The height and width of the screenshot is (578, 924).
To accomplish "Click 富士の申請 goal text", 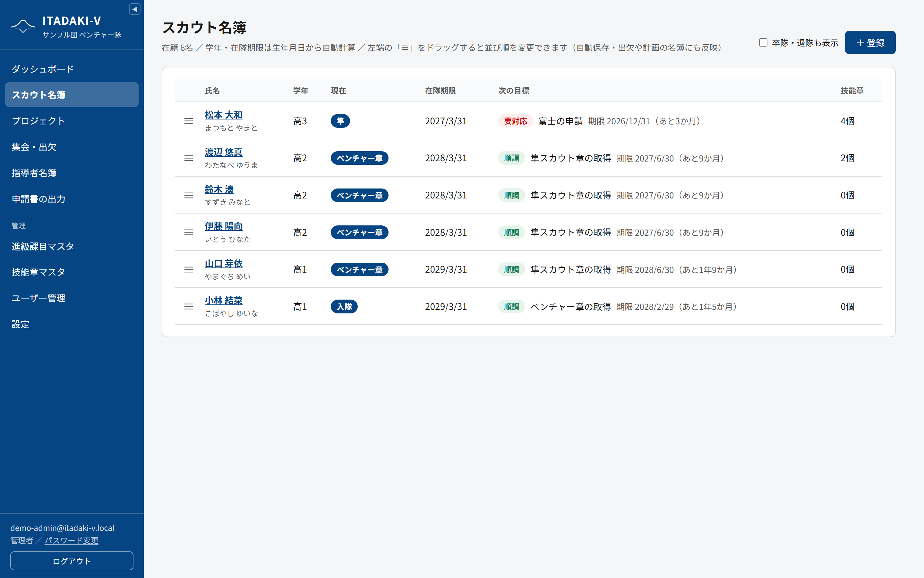I will (560, 121).
